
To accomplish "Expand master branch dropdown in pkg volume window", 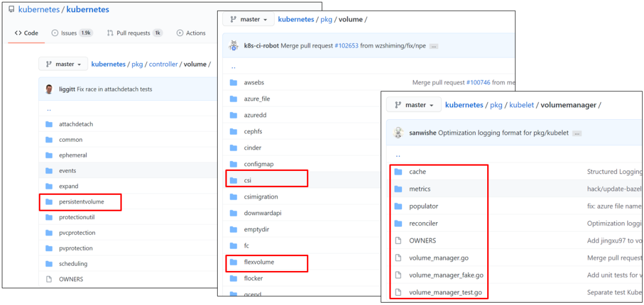I will (248, 19).
